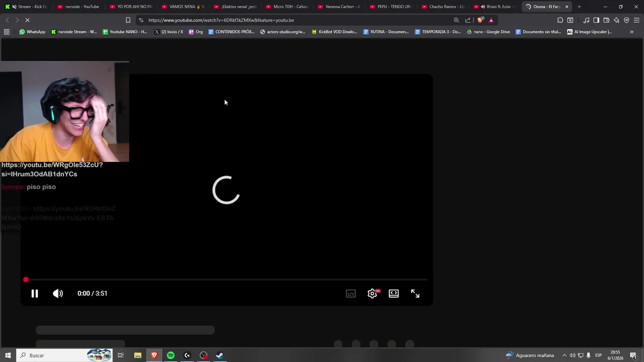
Task: Bookmark this page with the bookmark icon
Action: pyautogui.click(x=128, y=20)
